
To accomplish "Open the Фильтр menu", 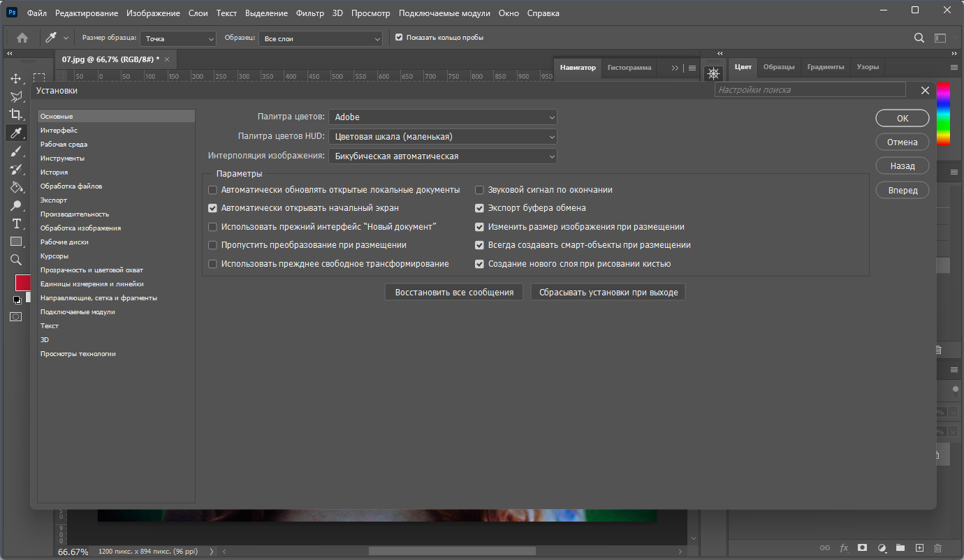I will pyautogui.click(x=309, y=13).
